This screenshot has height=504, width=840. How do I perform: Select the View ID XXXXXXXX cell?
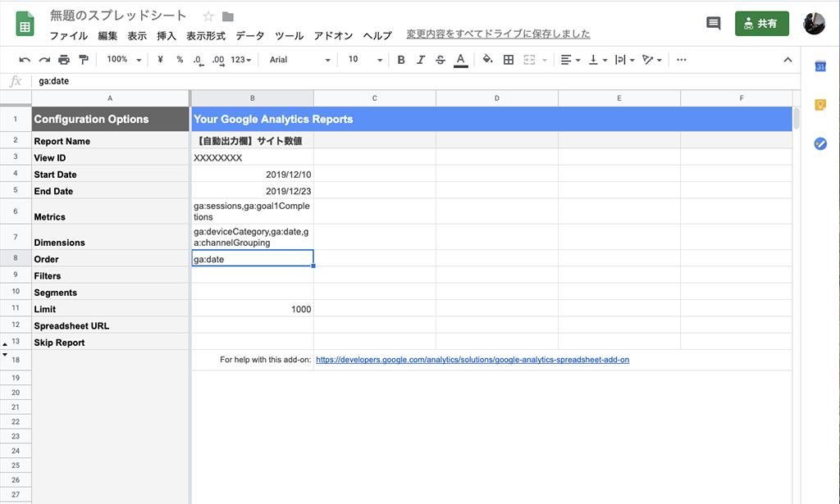click(x=253, y=157)
